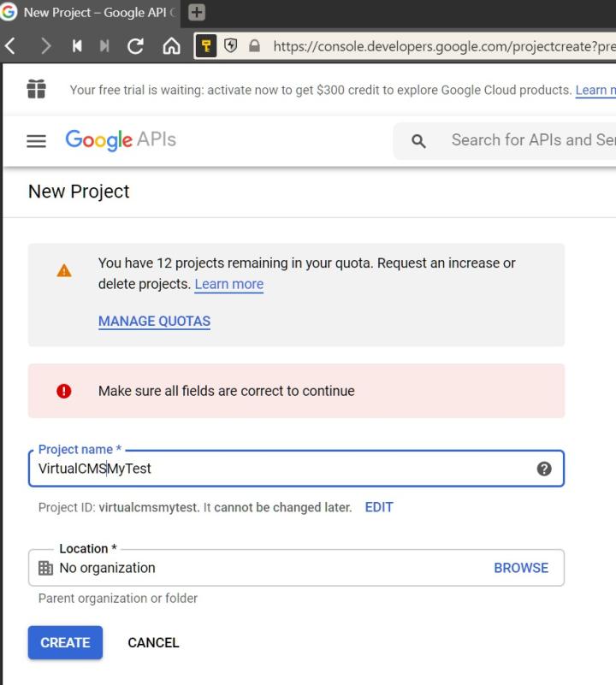Click the key icon in address bar
The width and height of the screenshot is (616, 685).
click(206, 46)
